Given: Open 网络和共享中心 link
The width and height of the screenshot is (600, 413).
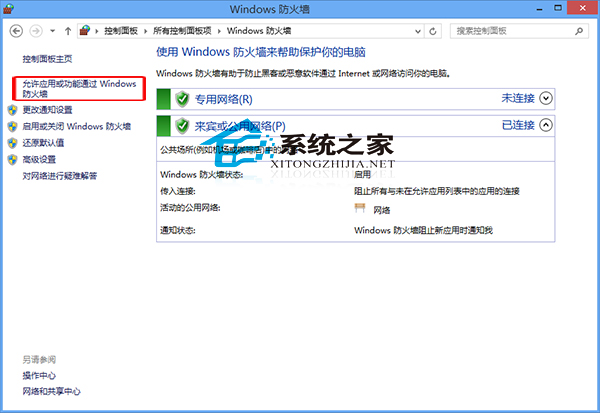Looking at the screenshot, I should tap(51, 391).
